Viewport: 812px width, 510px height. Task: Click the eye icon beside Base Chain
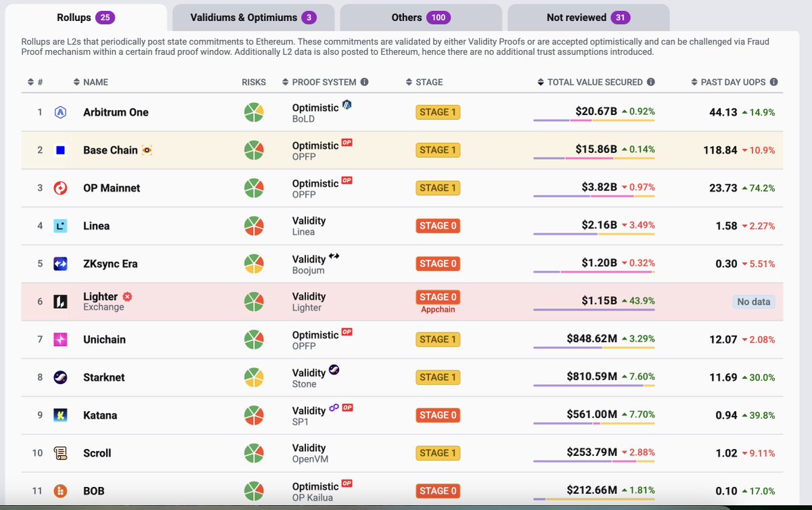coord(147,150)
